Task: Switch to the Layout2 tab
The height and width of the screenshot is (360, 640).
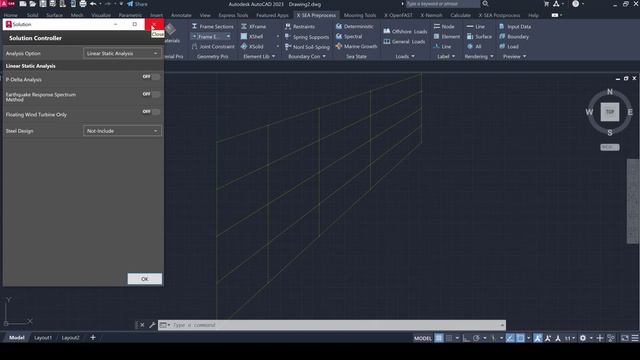Action: [70, 338]
